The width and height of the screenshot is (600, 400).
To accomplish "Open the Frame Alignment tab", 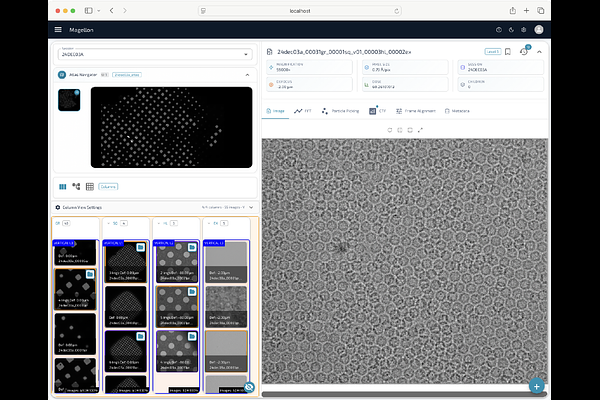I will [x=416, y=111].
